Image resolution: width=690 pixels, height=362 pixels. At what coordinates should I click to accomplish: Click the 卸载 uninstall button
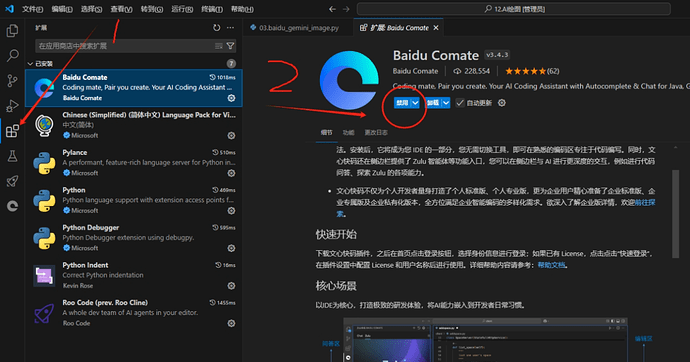coord(433,103)
